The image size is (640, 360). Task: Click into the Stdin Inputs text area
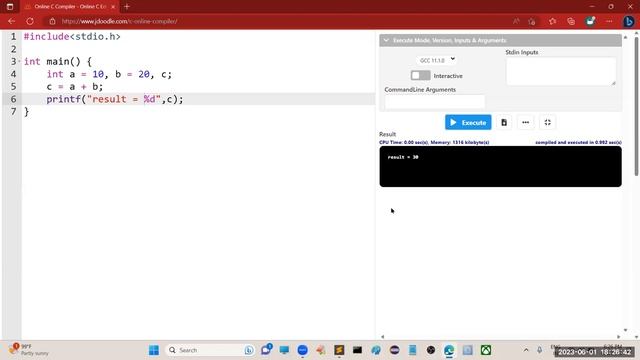(x=561, y=71)
